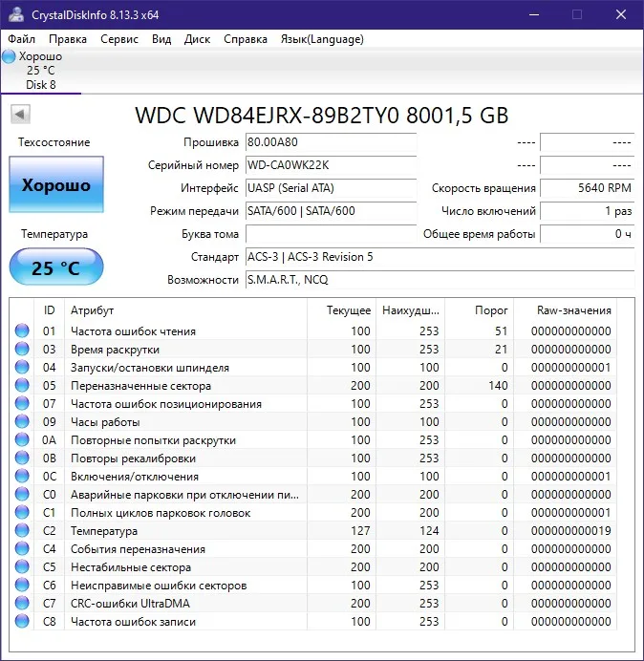This screenshot has width=644, height=661.
Task: Click the Атрибут column header
Action: [185, 310]
